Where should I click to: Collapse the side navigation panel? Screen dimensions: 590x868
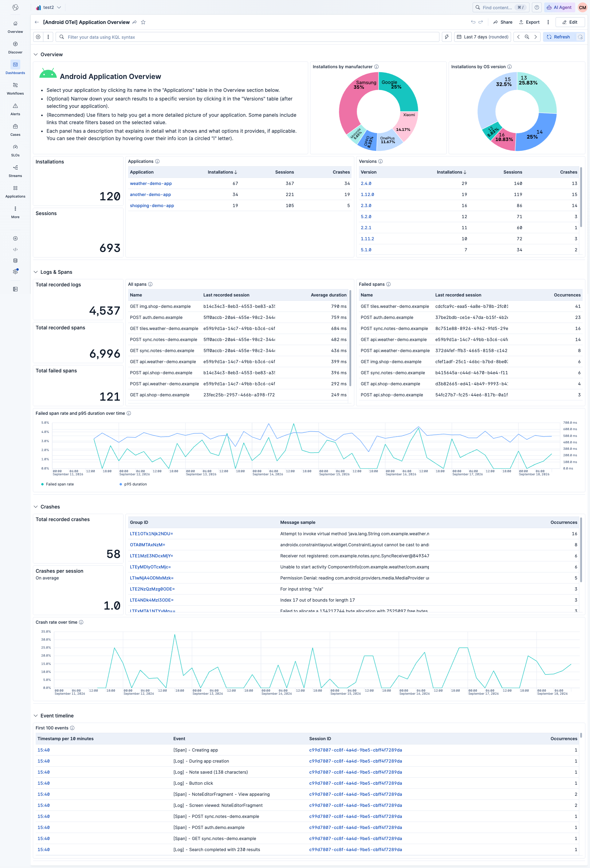click(x=15, y=289)
